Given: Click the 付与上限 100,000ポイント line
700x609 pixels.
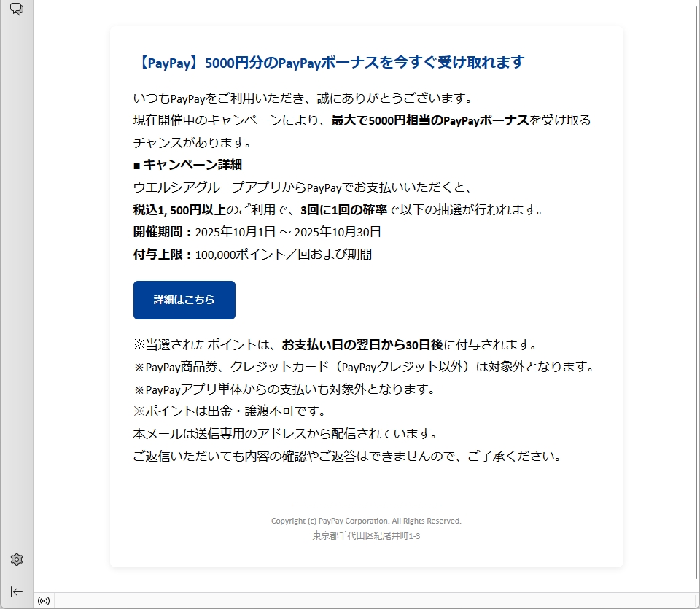Looking at the screenshot, I should pos(252,255).
